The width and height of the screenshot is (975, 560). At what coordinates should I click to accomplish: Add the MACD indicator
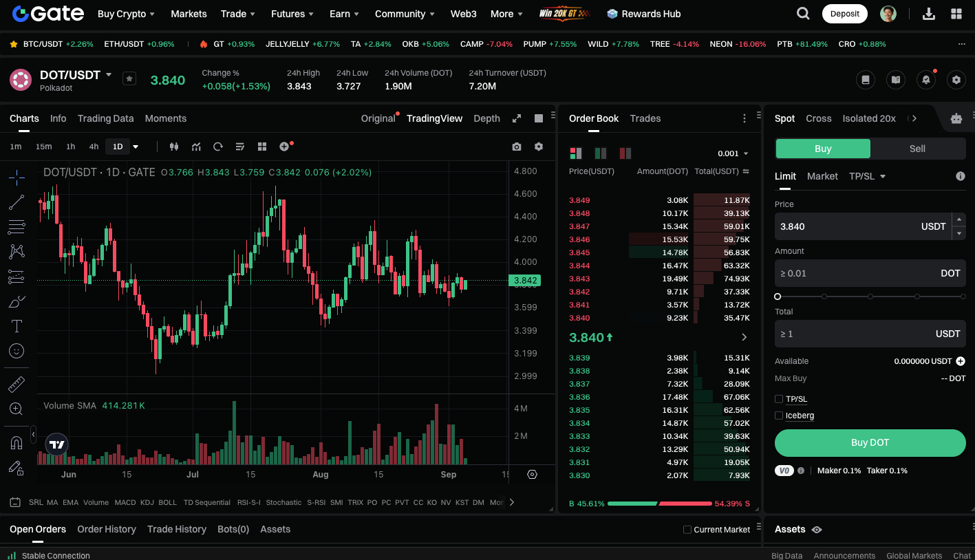point(125,502)
